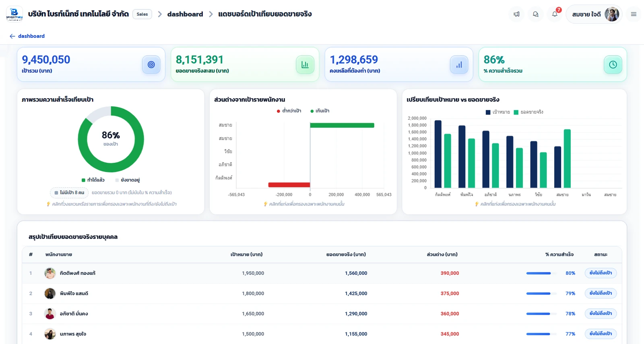
Task: Click the 8,151,391 cumulative sales figure
Action: 200,60
